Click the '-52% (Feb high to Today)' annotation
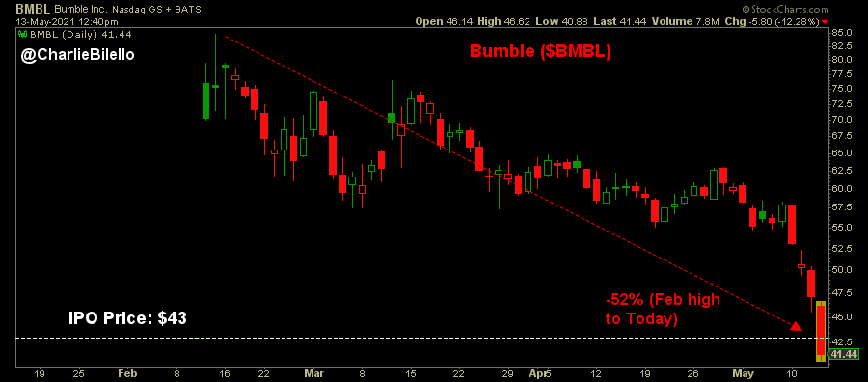The height and width of the screenshot is (382, 868). 663,310
